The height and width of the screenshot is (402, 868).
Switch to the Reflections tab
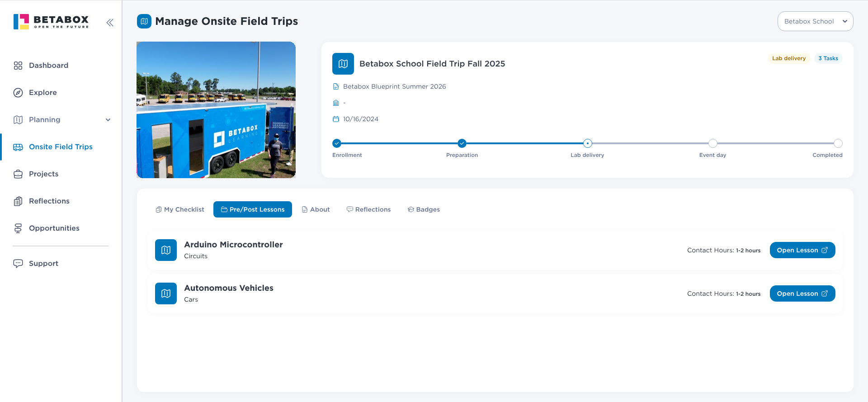pos(368,209)
